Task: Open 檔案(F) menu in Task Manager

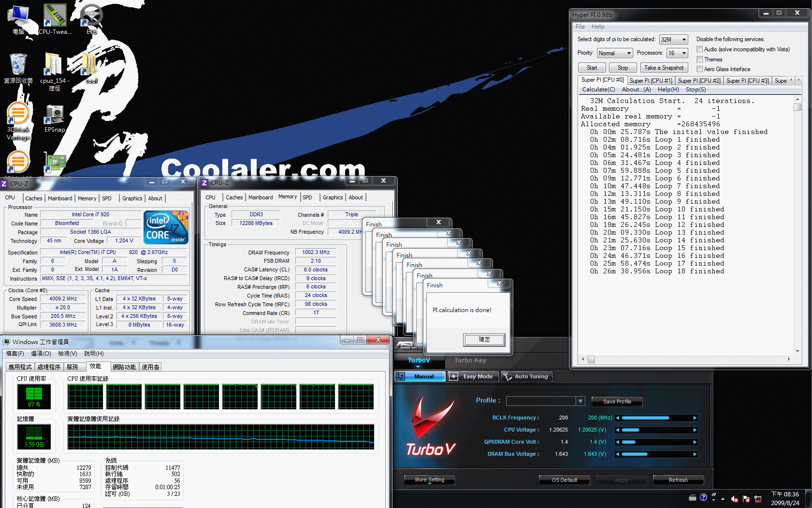Action: click(x=15, y=354)
